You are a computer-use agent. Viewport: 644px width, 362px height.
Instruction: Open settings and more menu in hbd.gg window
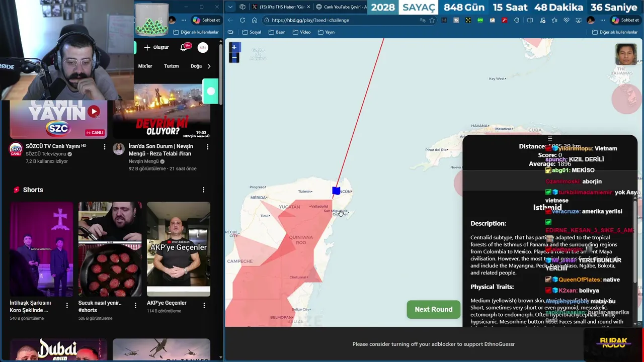pos(603,20)
